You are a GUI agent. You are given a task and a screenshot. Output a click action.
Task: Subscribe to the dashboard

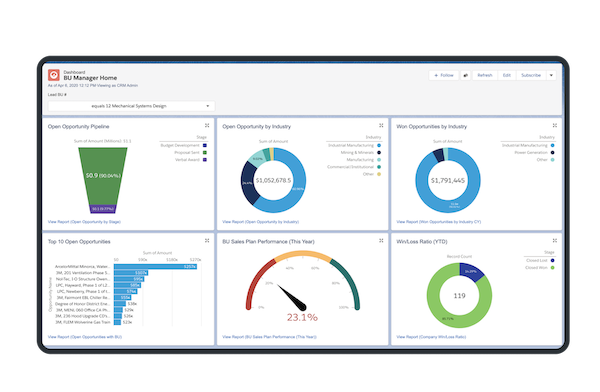point(531,75)
